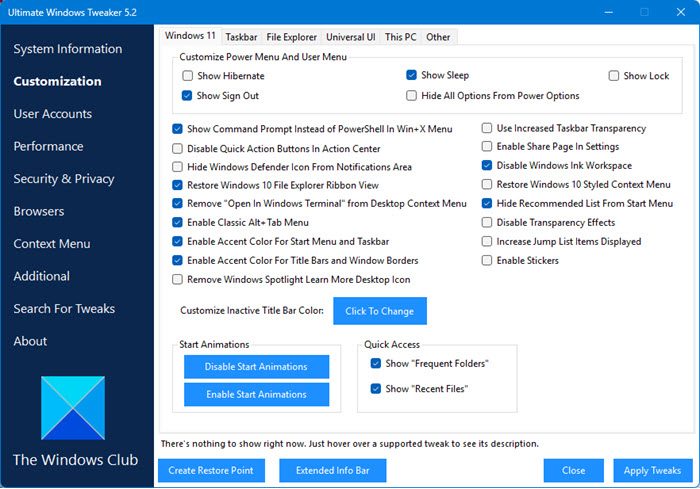Open User Accounts section
700x489 pixels.
53,114
